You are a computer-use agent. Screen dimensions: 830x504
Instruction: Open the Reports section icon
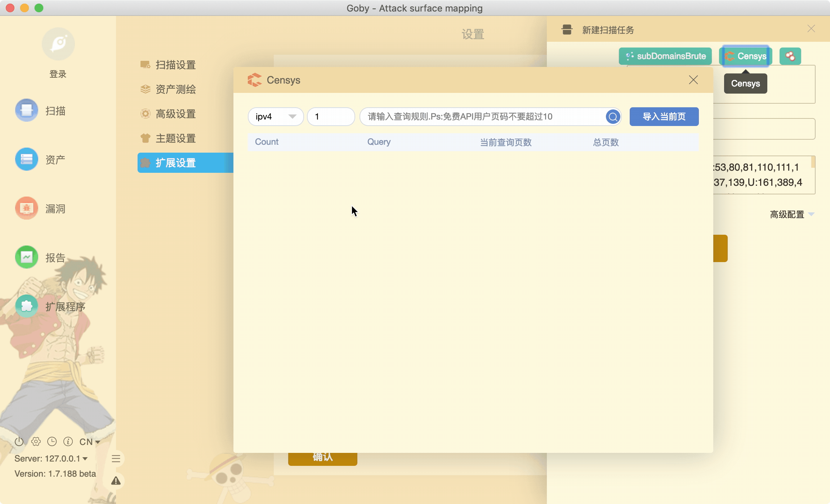(27, 257)
